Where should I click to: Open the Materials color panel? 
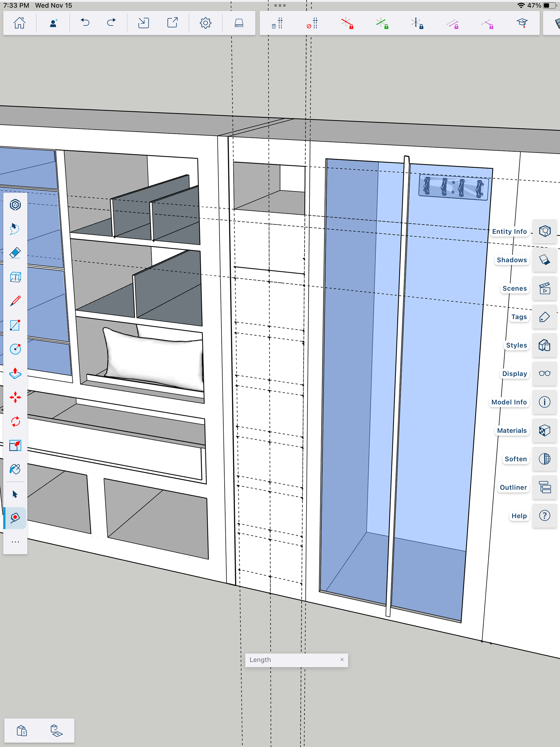544,431
